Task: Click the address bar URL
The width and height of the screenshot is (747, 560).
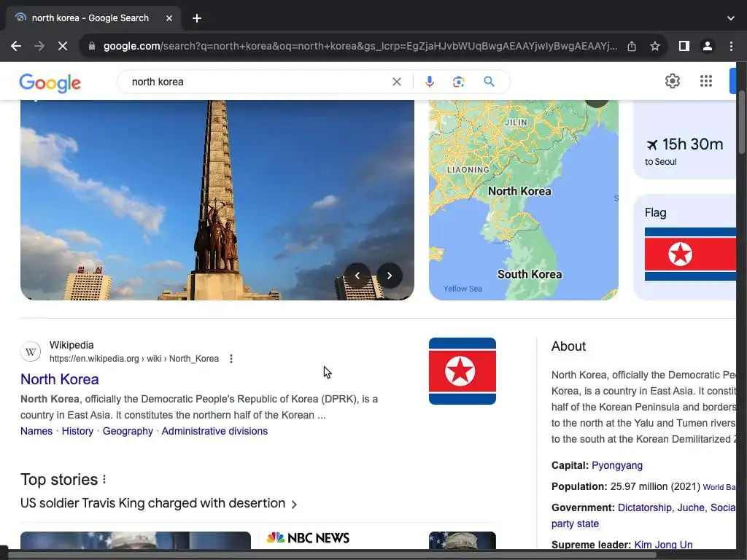Action: pyautogui.click(x=360, y=46)
